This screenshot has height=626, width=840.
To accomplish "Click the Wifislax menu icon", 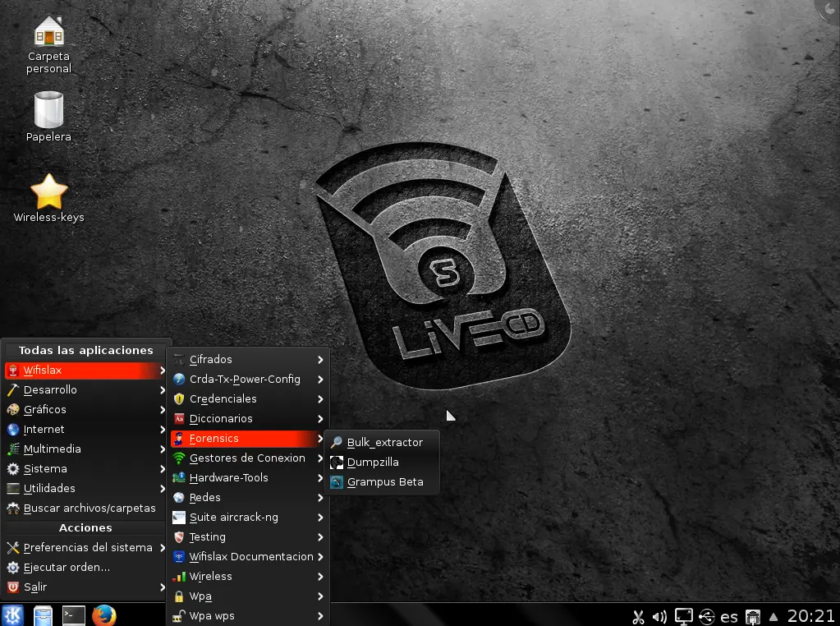I will (13, 371).
